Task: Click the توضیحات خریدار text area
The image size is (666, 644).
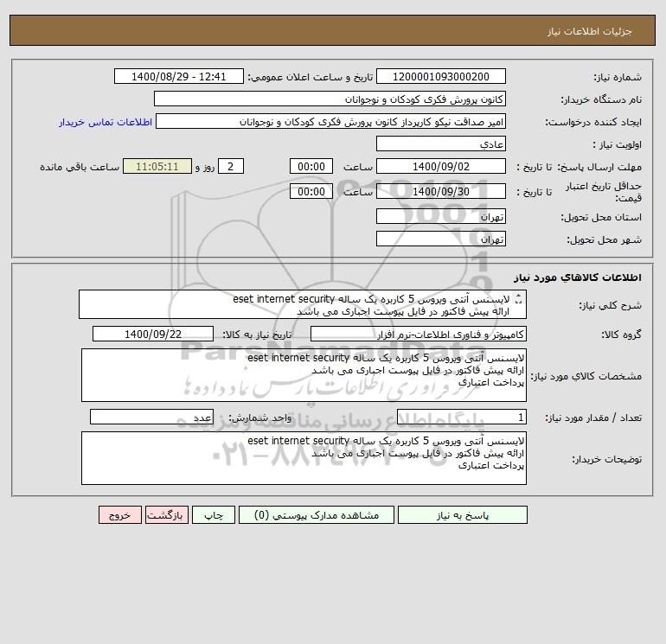Action: coord(304,458)
